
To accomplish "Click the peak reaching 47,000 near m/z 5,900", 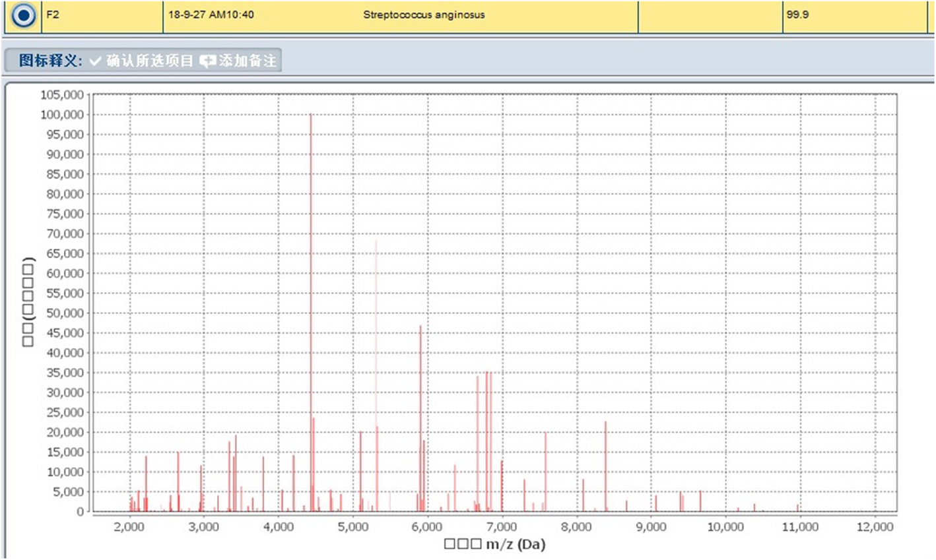I will tap(420, 418).
